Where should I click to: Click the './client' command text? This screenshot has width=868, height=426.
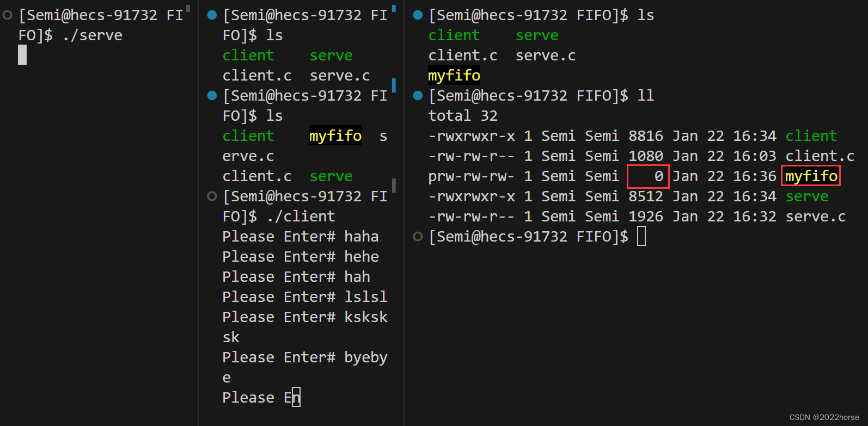click(x=301, y=217)
